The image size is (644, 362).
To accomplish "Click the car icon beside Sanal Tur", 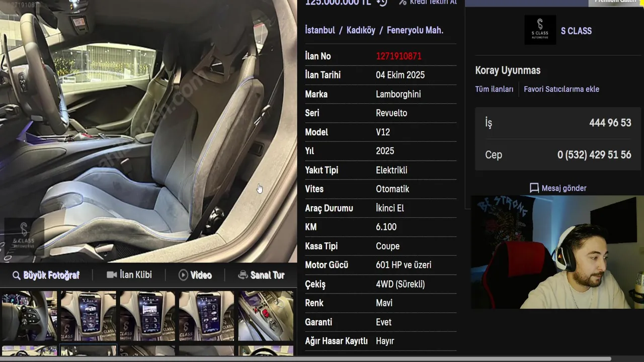I will [243, 275].
